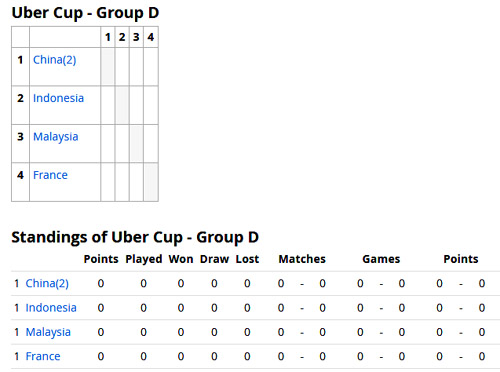Click the Uber Cup - Group D heading
500x372 pixels.
pos(85,13)
